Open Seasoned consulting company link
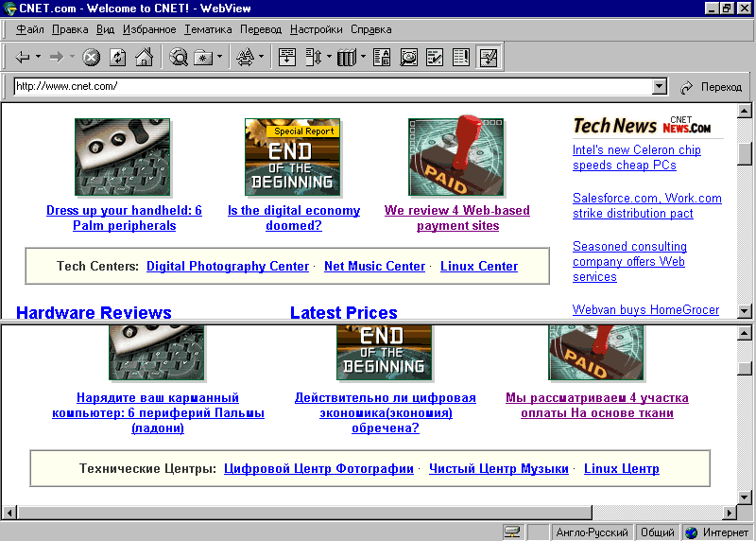 [629, 261]
